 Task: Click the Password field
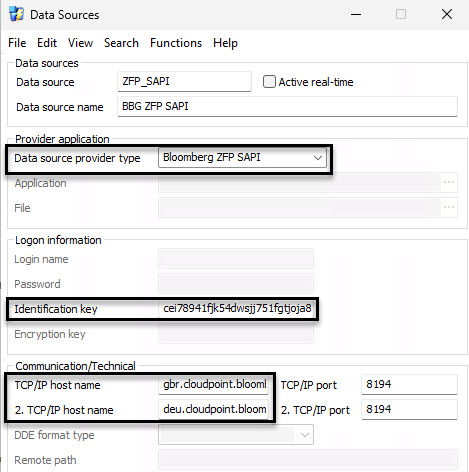pos(236,284)
